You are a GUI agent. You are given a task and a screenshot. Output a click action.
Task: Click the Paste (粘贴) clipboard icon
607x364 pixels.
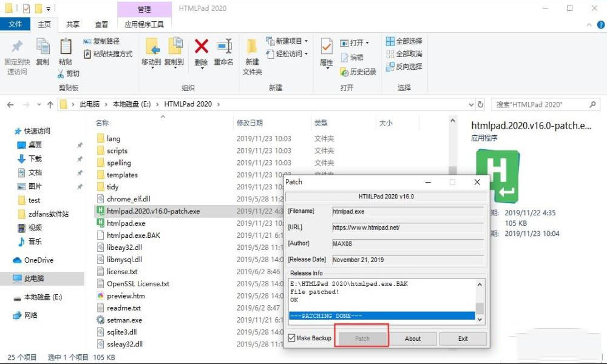coord(65,47)
